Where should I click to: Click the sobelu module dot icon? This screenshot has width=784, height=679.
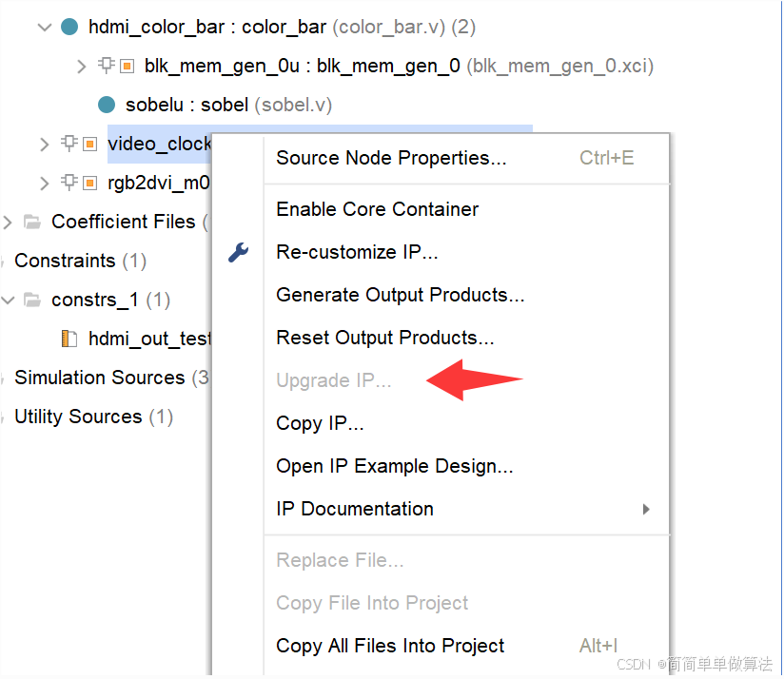pyautogui.click(x=107, y=105)
